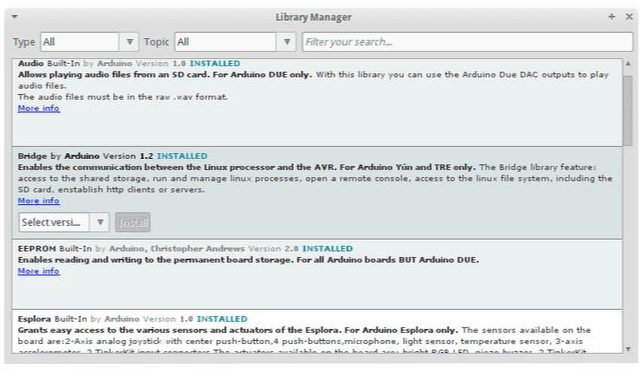
Task: Click the vertical scrollbar thumb
Action: click(628, 111)
